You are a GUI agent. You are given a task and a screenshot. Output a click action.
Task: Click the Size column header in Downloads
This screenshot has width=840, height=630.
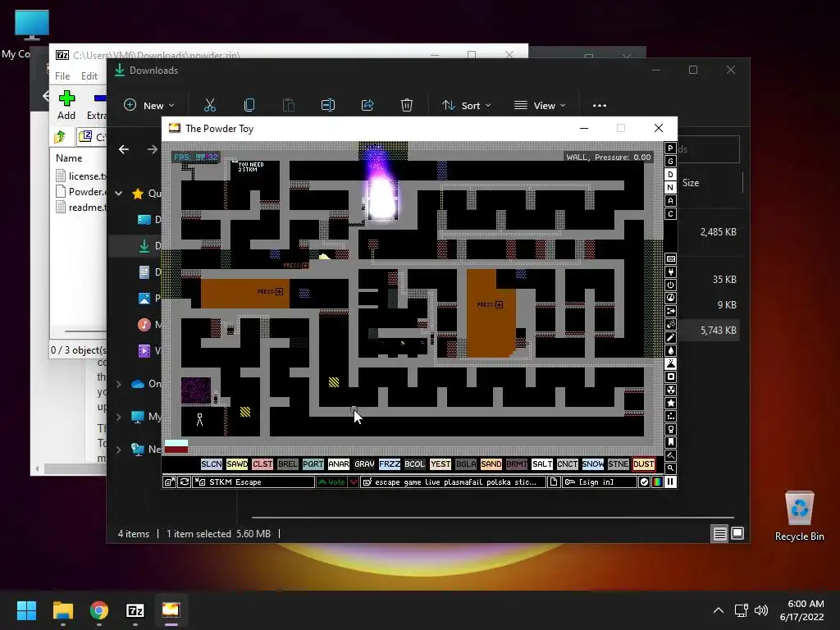click(x=691, y=183)
